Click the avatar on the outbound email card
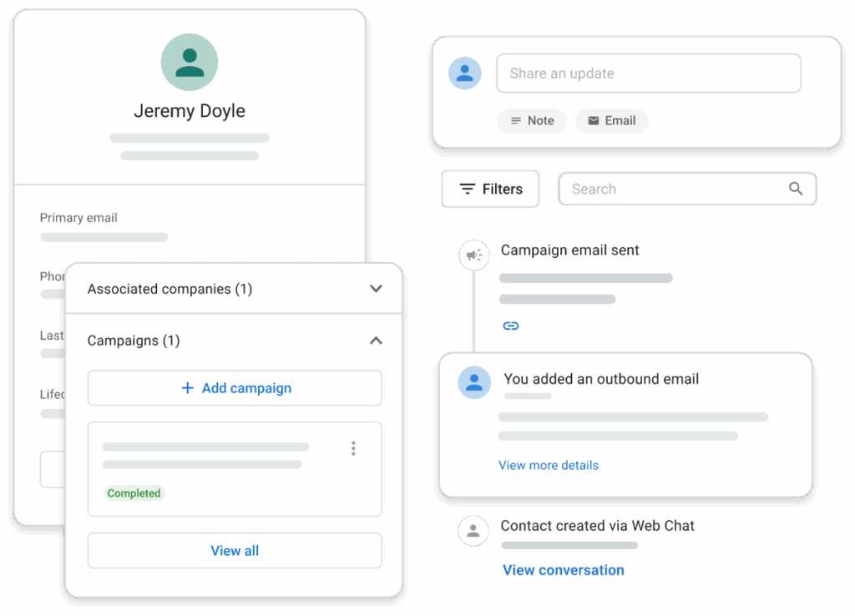The width and height of the screenshot is (855, 616). click(x=474, y=382)
